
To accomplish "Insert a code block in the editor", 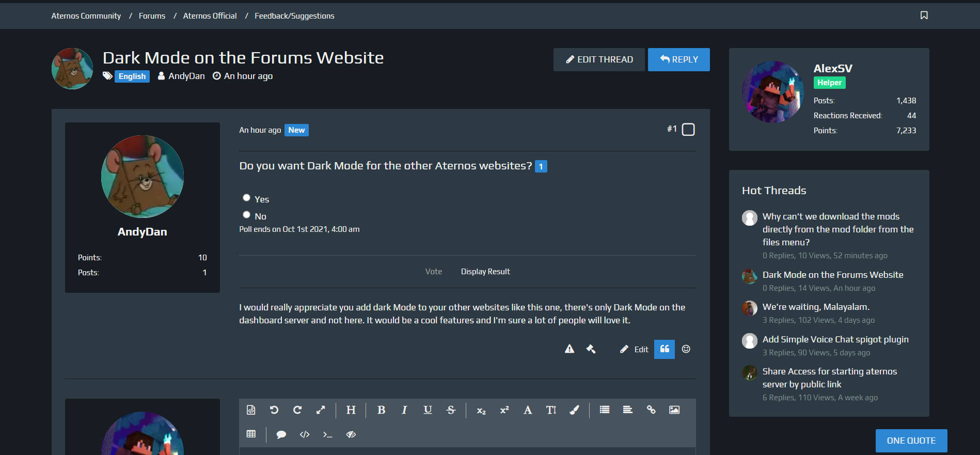I will [305, 434].
